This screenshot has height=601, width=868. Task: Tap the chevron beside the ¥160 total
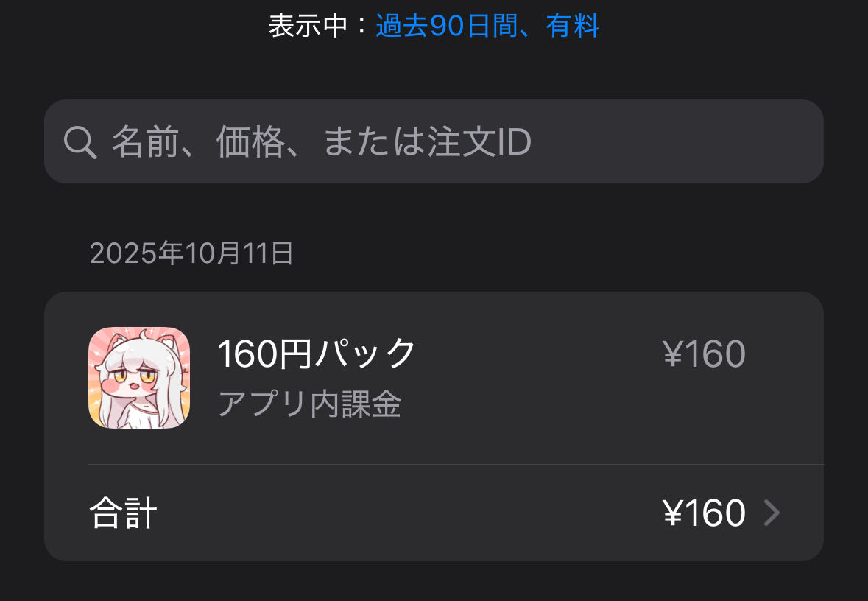772,513
